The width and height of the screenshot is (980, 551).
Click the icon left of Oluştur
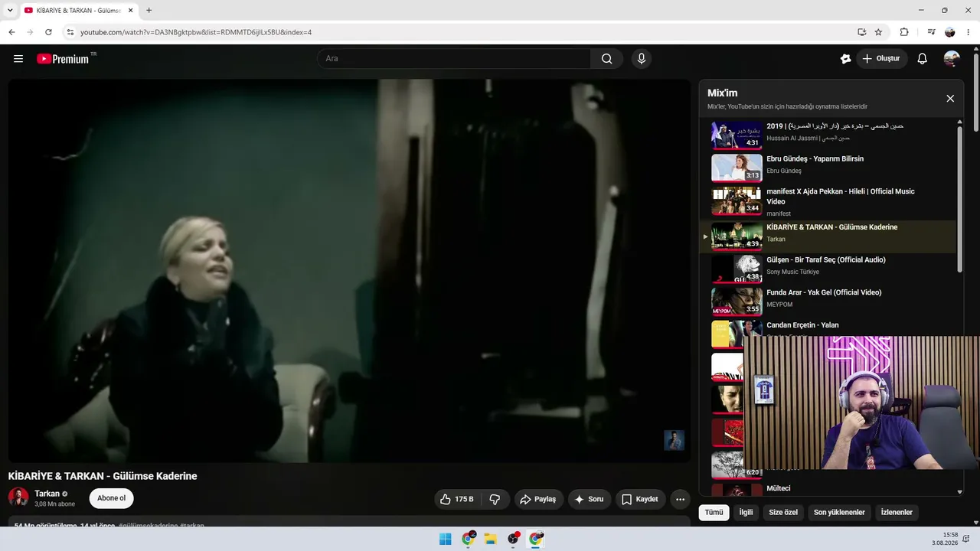(x=845, y=59)
